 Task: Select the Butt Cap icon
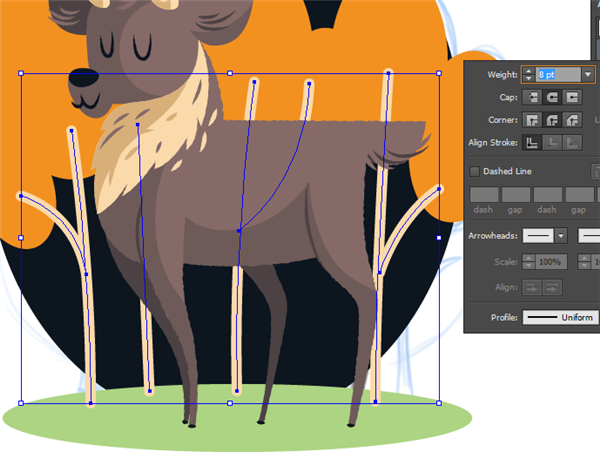click(x=532, y=97)
